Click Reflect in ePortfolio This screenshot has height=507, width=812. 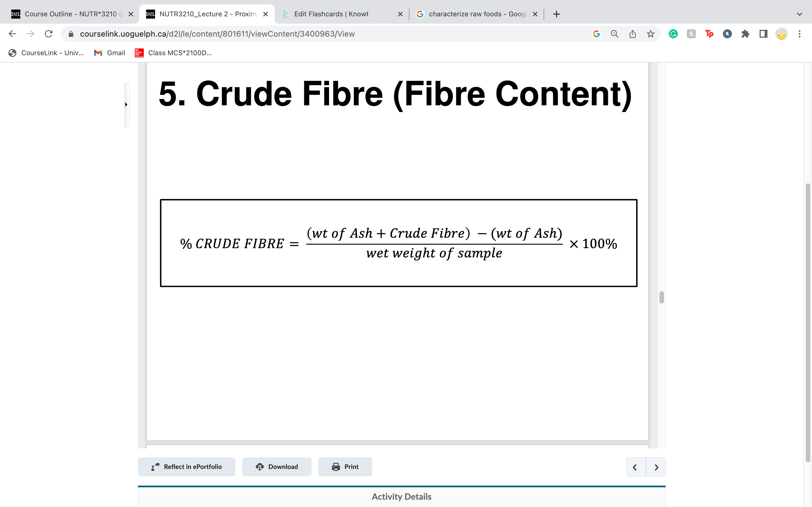187,466
